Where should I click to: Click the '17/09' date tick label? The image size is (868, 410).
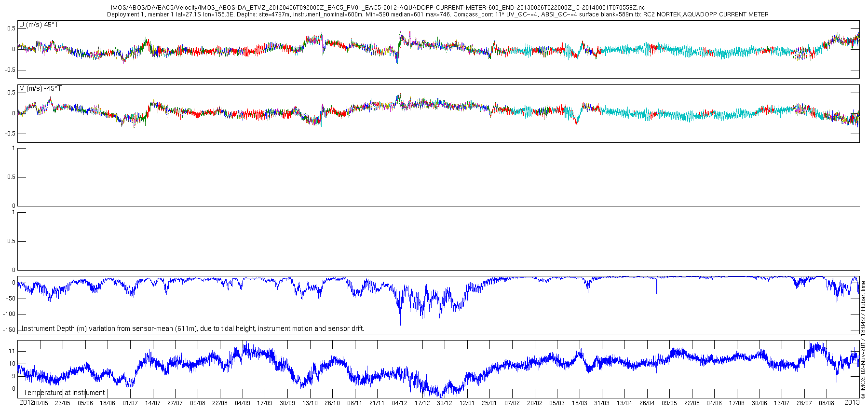coord(265,403)
